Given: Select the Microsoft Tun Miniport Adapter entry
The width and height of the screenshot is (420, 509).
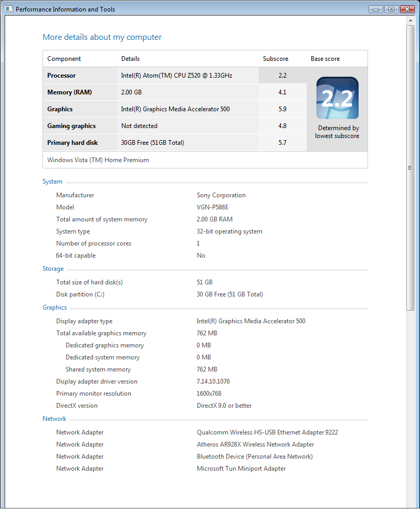Looking at the screenshot, I should [241, 469].
